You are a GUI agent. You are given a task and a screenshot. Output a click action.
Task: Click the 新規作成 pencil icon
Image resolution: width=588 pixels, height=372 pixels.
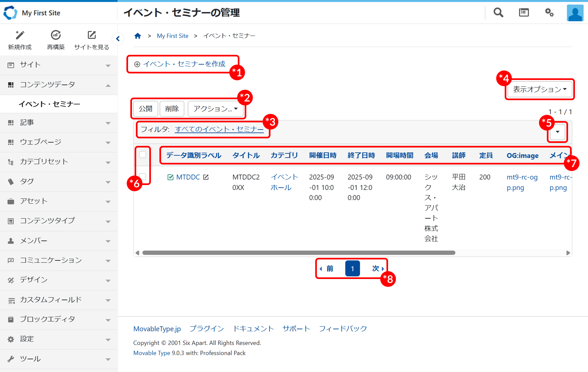20,35
